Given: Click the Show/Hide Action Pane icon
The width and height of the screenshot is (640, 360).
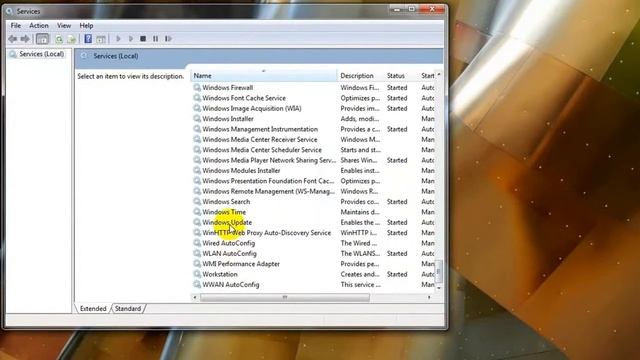Looking at the screenshot, I should [101, 39].
